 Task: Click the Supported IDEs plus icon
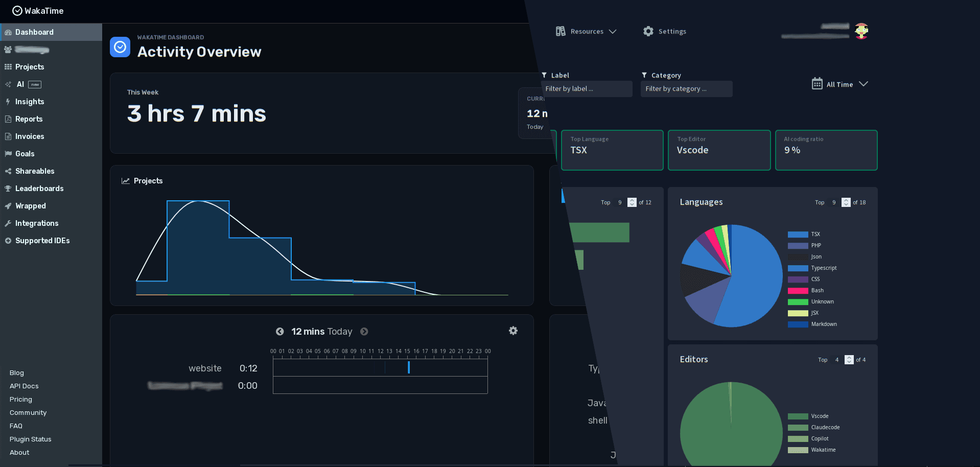coord(8,241)
